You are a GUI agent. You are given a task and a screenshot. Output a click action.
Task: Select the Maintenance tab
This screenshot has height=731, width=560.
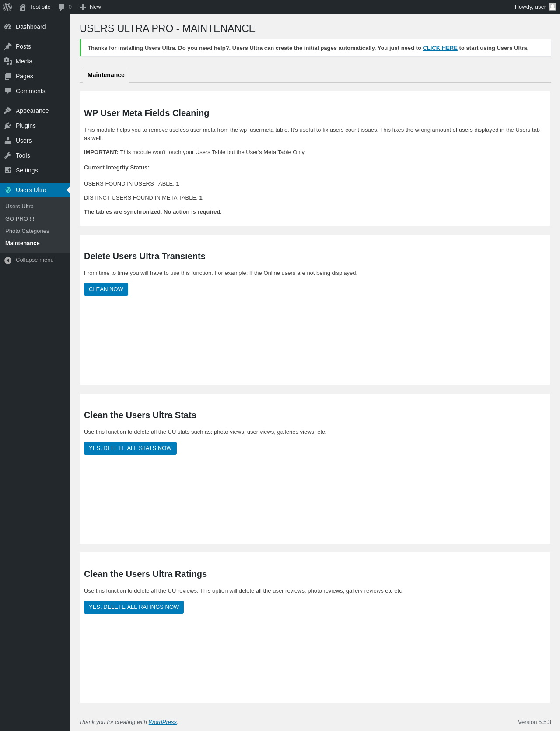coord(106,75)
